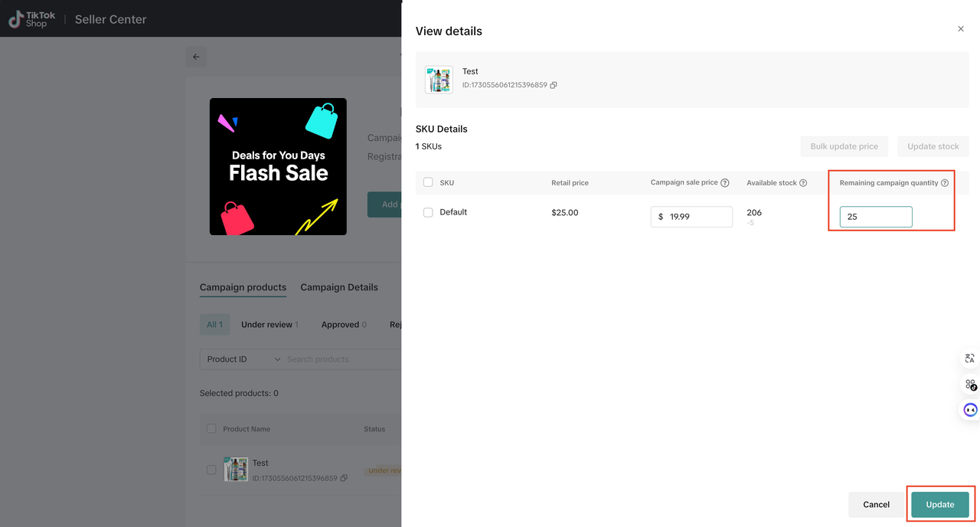Switch to the Campaign Details tab
Viewport: 980px width, 527px height.
point(339,287)
